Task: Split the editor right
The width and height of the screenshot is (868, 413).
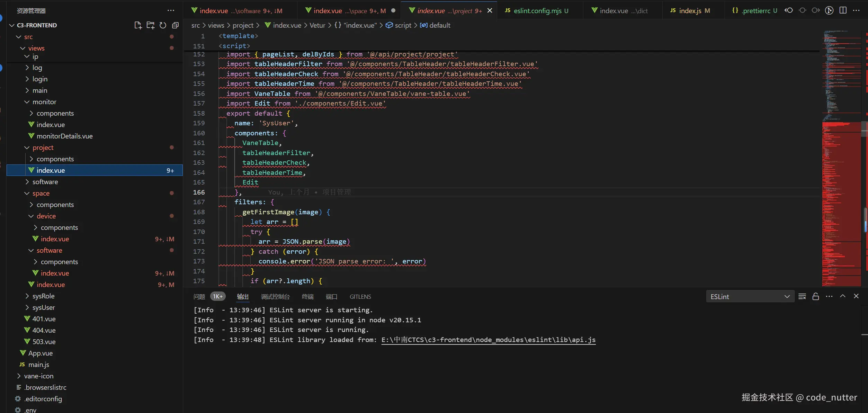Action: point(843,10)
